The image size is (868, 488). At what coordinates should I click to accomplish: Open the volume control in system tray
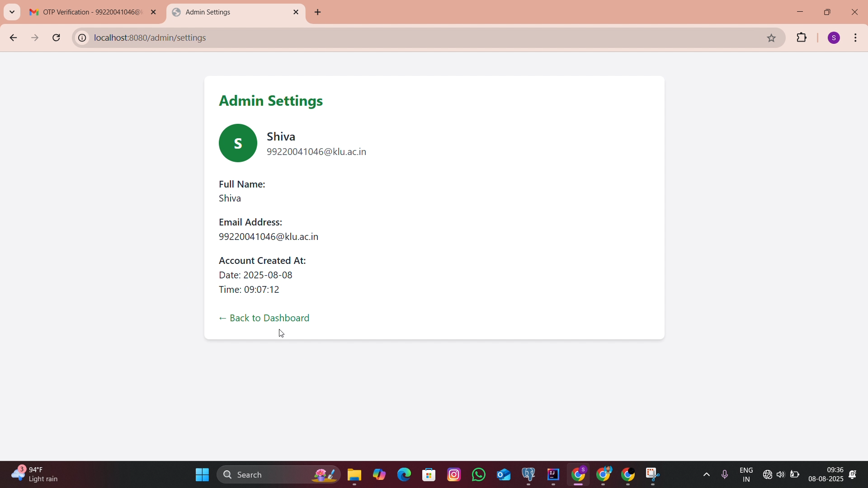click(x=781, y=475)
